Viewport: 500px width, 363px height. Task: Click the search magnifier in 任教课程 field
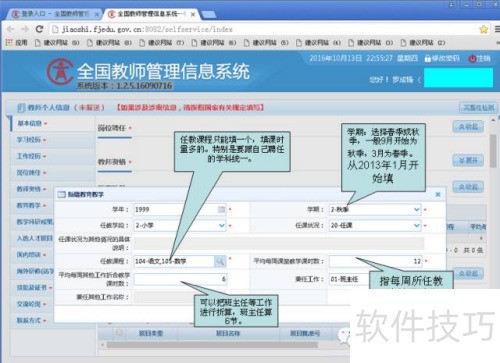pyautogui.click(x=220, y=261)
